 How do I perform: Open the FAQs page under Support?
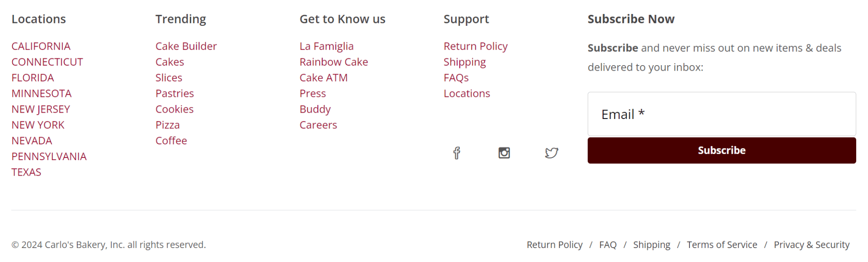tap(456, 77)
